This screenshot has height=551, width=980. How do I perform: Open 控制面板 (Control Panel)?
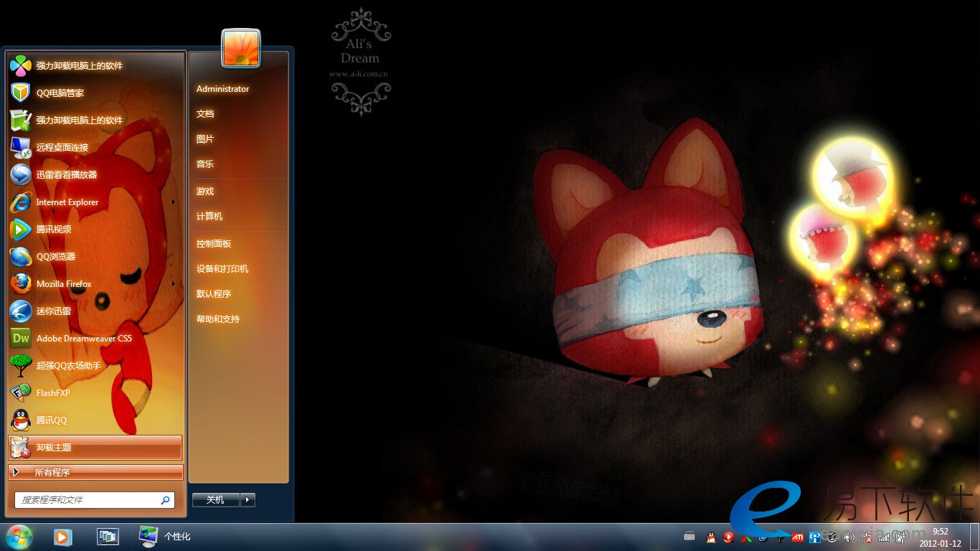click(214, 244)
